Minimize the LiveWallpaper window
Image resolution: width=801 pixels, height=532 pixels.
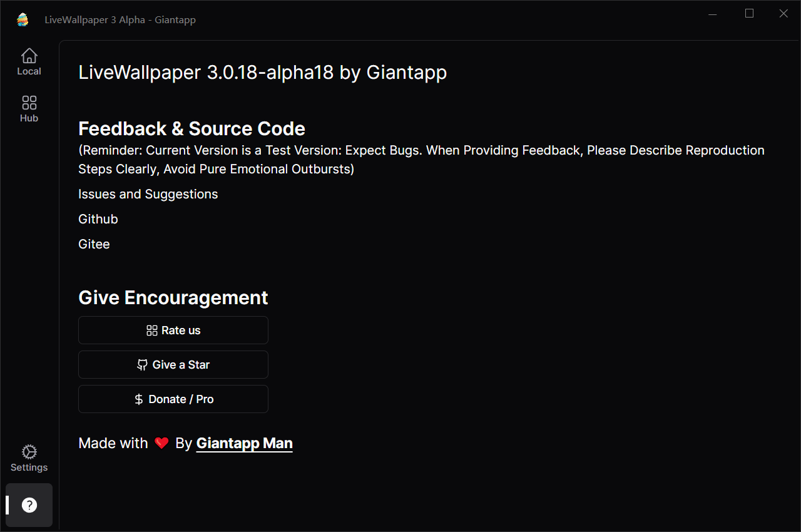point(715,14)
